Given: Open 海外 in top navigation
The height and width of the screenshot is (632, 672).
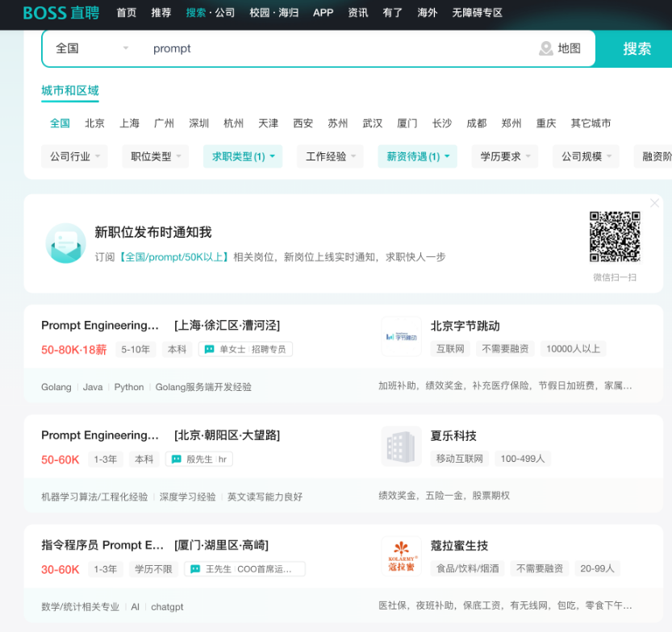Looking at the screenshot, I should 428,13.
